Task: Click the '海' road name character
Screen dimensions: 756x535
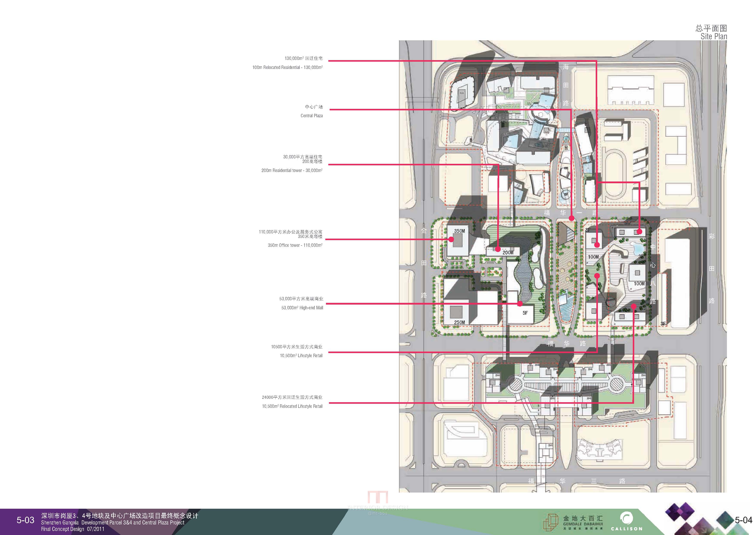Action: coord(566,67)
